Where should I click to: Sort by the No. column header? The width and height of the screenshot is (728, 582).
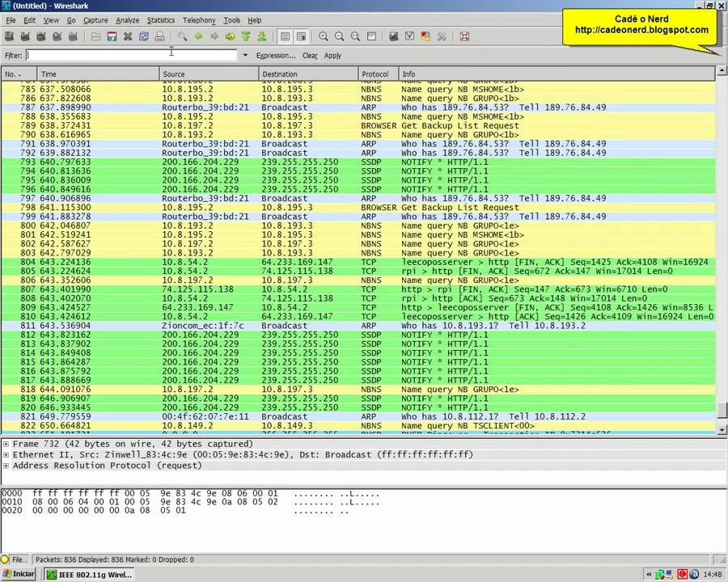[x=19, y=74]
